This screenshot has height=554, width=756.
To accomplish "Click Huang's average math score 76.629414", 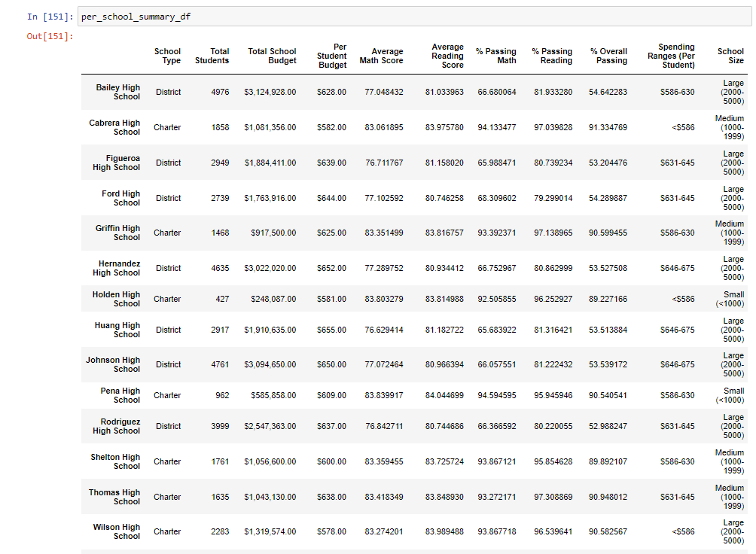I will click(x=384, y=330).
